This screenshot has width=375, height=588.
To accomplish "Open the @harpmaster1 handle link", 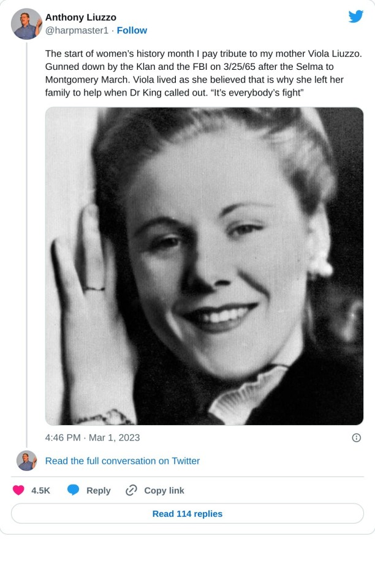I will 77,30.
